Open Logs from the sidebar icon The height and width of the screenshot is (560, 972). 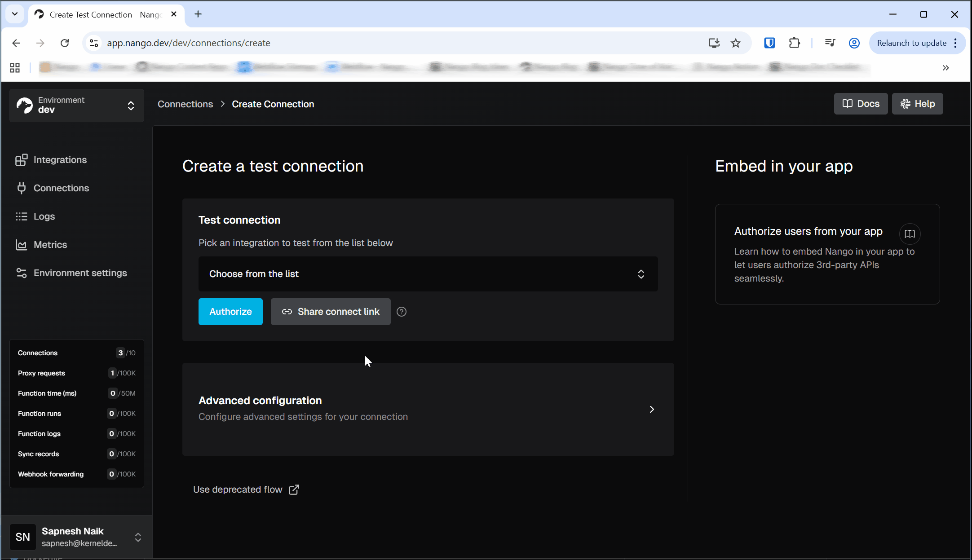22,216
